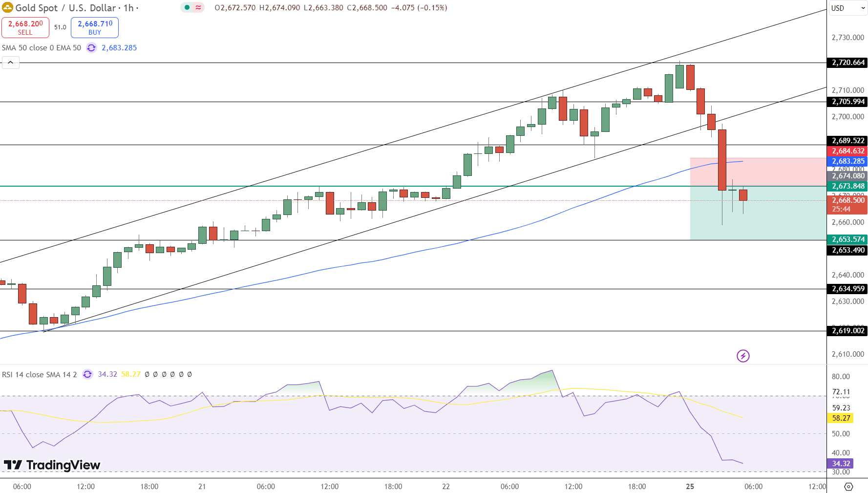Click the 1h interval label

tap(128, 8)
